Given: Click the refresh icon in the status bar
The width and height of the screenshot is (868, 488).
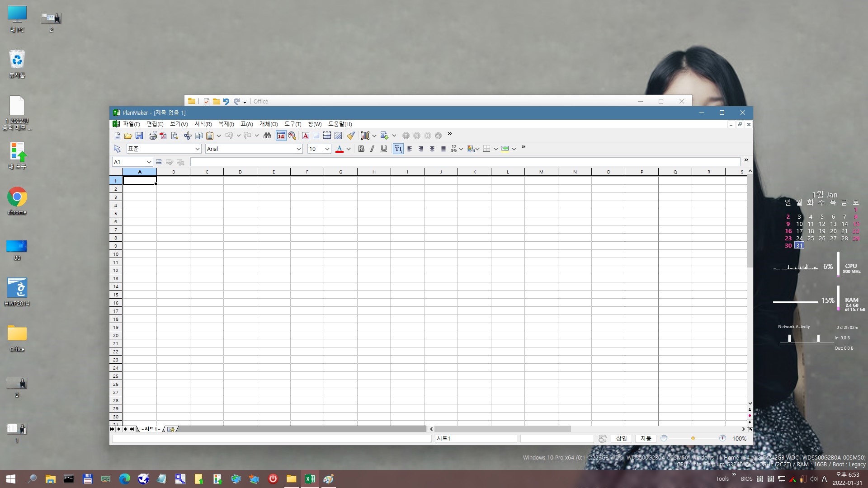Looking at the screenshot, I should pos(602,439).
